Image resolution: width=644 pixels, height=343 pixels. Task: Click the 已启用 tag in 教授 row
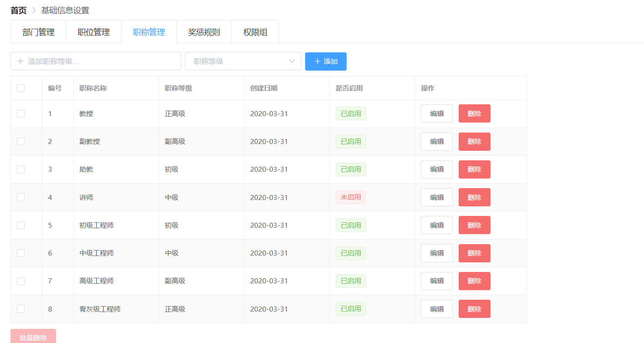pyautogui.click(x=351, y=113)
